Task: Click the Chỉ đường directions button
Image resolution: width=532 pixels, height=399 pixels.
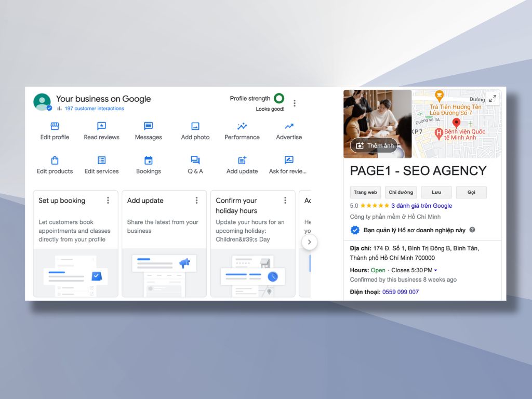Action: (401, 192)
